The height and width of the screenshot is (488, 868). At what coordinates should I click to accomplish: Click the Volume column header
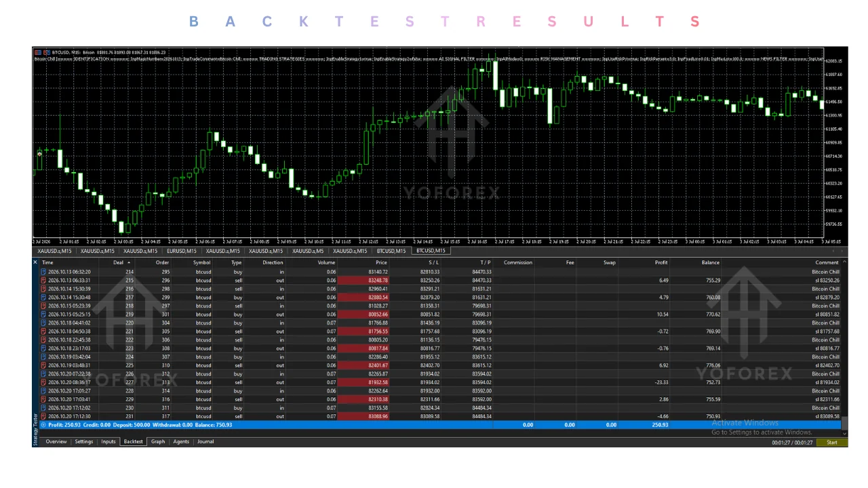click(327, 262)
